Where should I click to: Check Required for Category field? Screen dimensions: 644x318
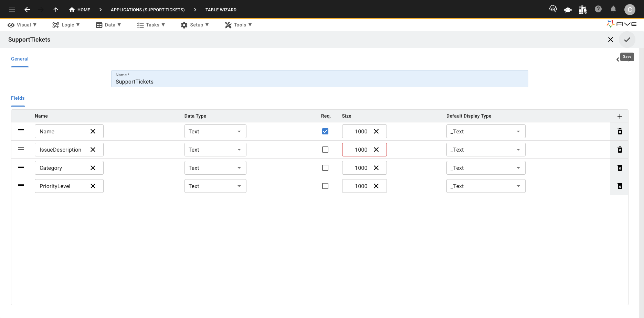(x=325, y=168)
